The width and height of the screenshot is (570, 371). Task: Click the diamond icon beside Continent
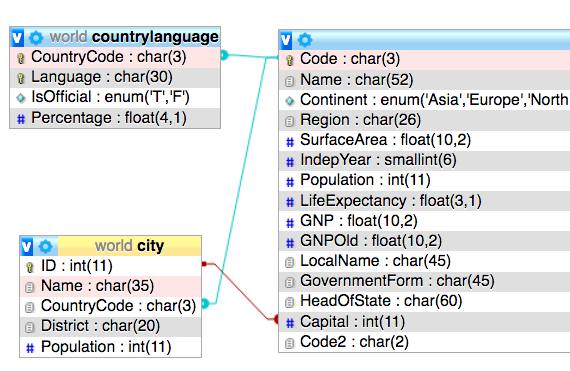pyautogui.click(x=290, y=101)
